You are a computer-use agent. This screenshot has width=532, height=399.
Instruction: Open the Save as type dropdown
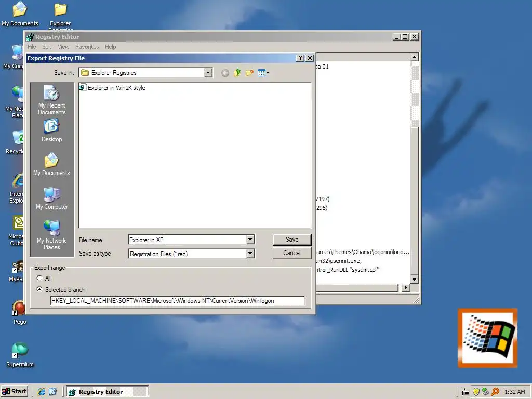pyautogui.click(x=250, y=254)
